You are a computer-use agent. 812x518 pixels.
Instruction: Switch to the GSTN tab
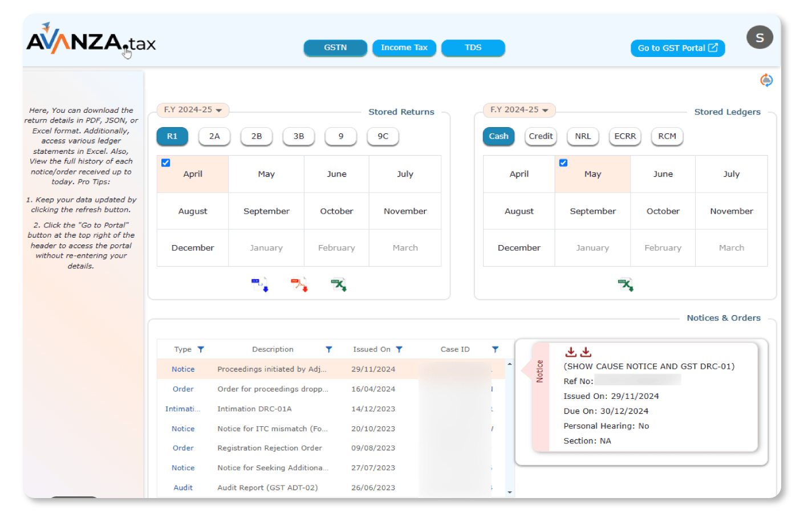coord(335,48)
